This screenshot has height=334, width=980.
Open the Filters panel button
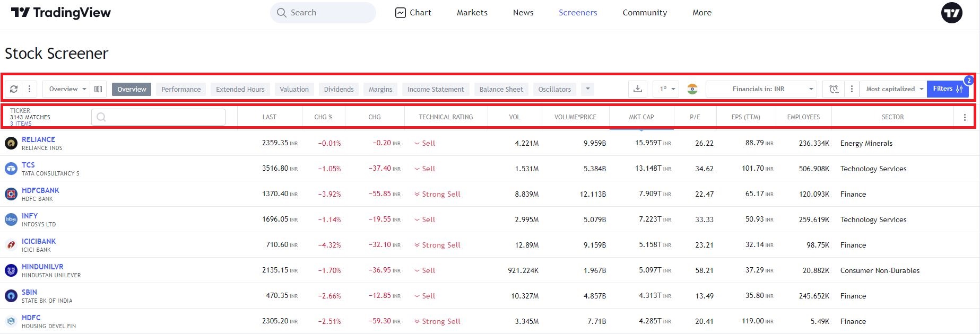948,89
